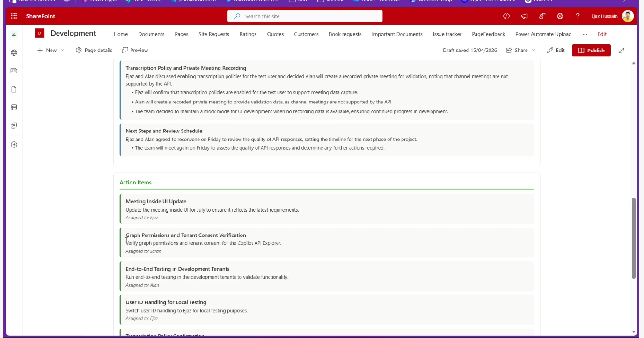
Task: Open the megaphone announcements icon
Action: point(524,16)
